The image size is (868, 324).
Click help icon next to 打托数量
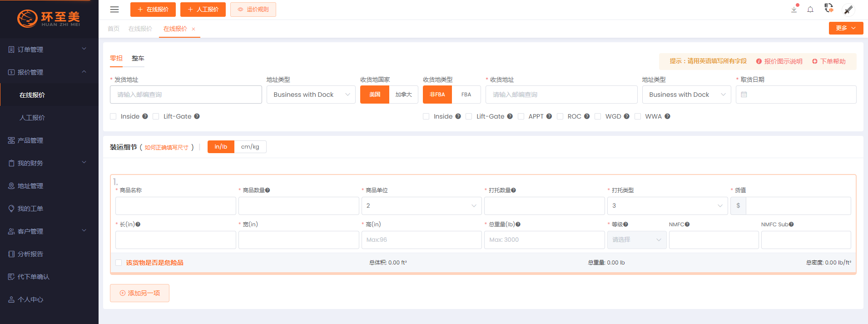tap(513, 190)
